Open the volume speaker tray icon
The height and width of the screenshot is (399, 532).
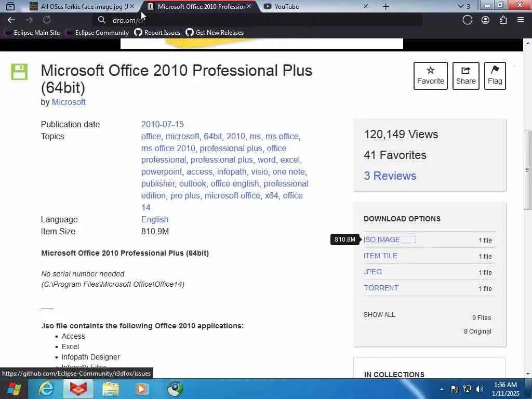[480, 389]
